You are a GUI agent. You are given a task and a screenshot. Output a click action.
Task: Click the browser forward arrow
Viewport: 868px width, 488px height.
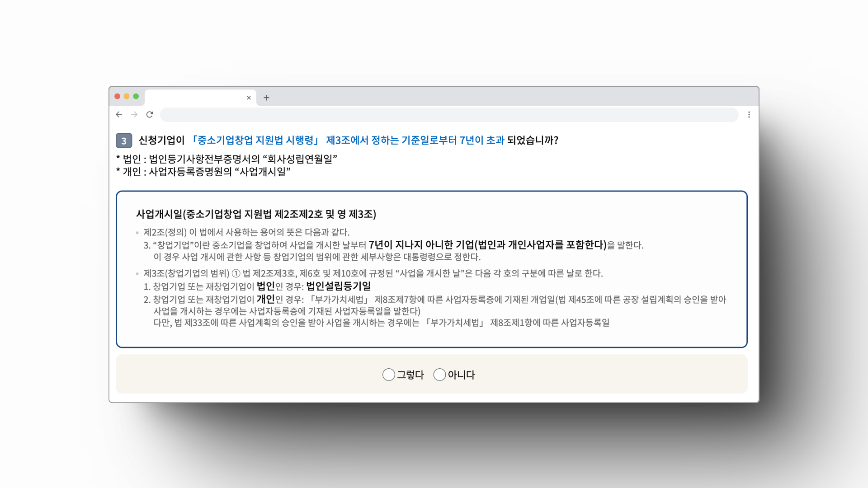click(x=134, y=115)
